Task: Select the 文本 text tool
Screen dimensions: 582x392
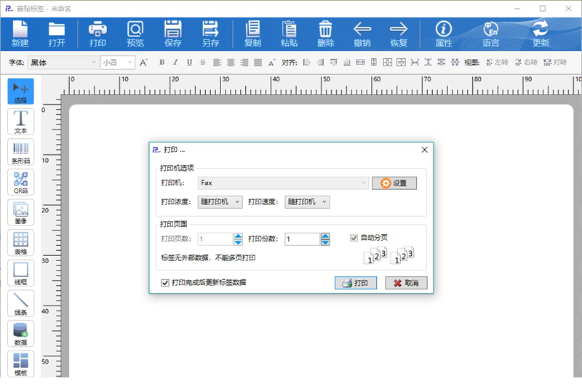Action: (x=20, y=121)
